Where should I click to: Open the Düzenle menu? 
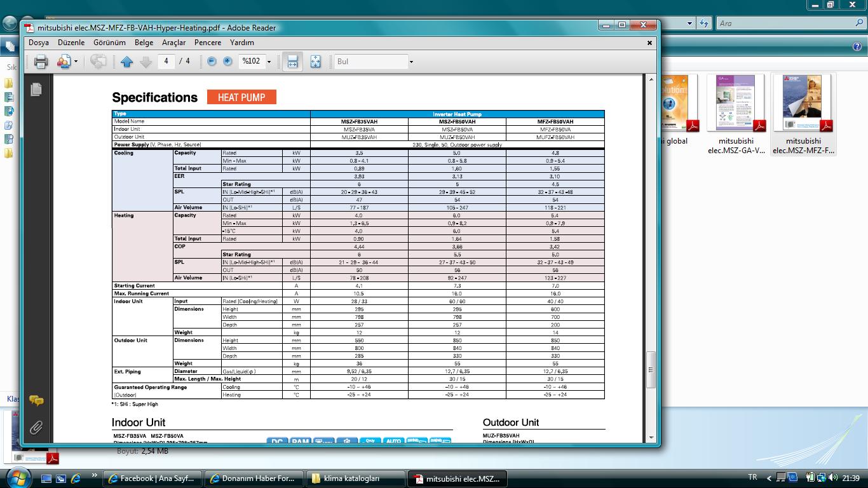(x=71, y=43)
